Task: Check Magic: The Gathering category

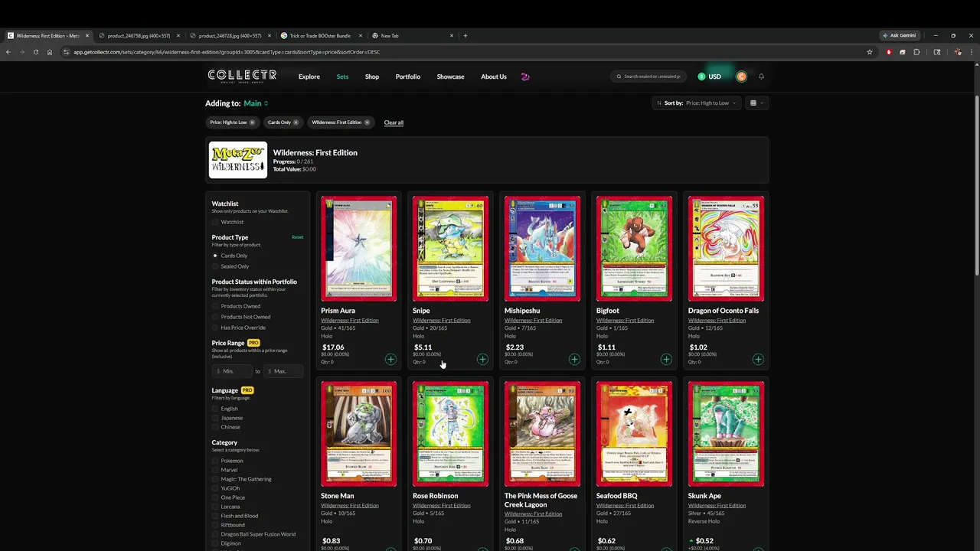Action: (215, 479)
